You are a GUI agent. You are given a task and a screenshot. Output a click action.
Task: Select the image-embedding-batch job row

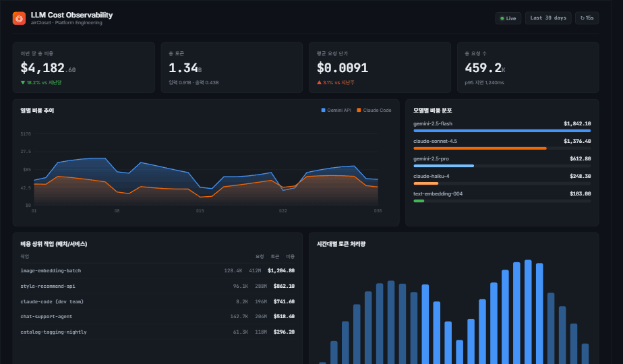pos(157,270)
